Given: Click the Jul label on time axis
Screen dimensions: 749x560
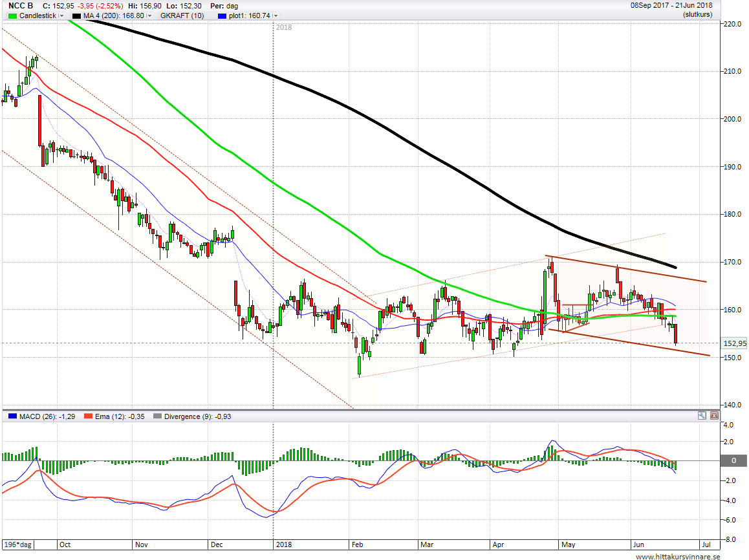Looking at the screenshot, I should 706,544.
